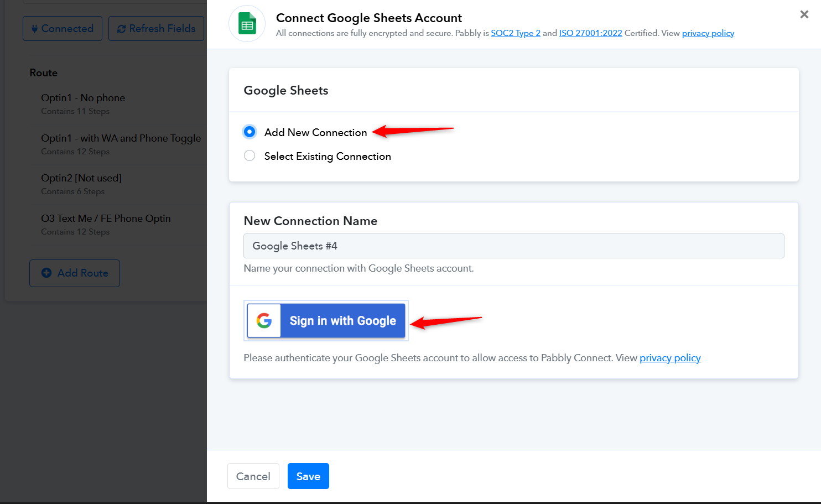Image resolution: width=821 pixels, height=504 pixels.
Task: Click the 'Google Sheets' section heading
Action: click(x=286, y=90)
